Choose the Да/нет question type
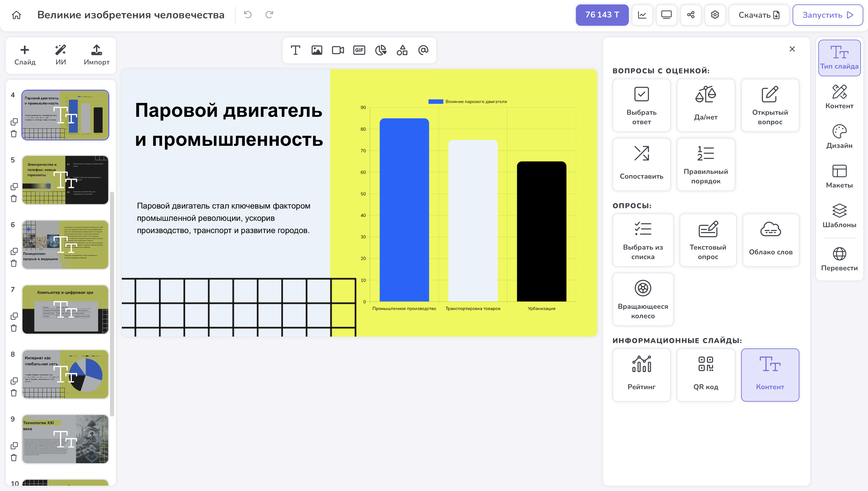Image resolution: width=868 pixels, height=491 pixels. tap(706, 105)
